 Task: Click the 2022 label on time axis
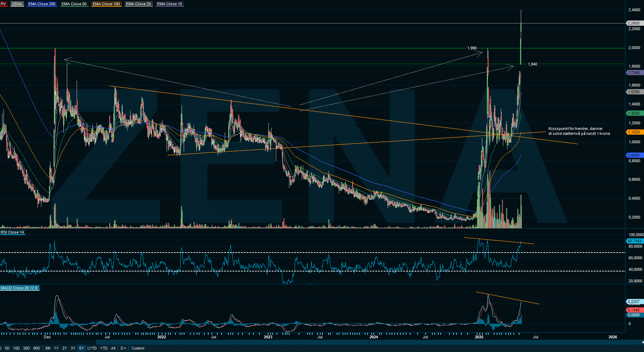point(162,337)
